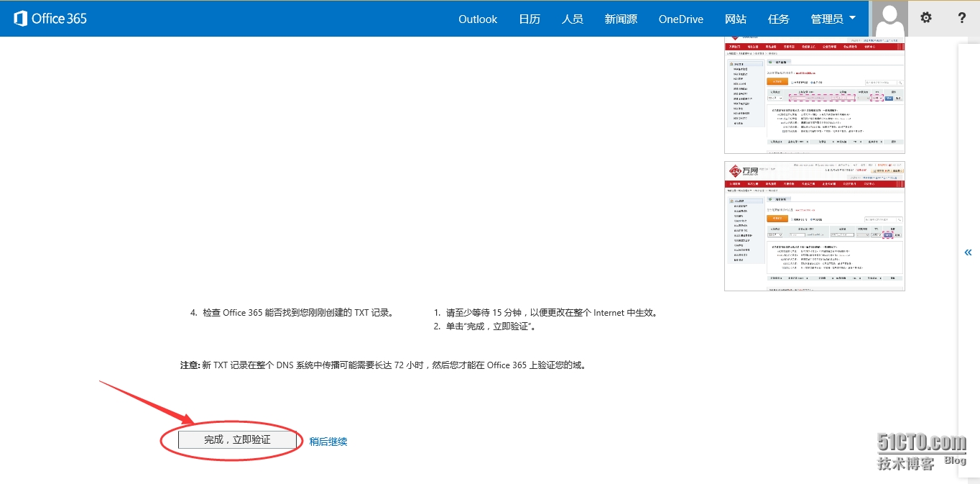
Task: Enlarge the upper 万网 DNS screenshot thumbnail
Action: click(814, 95)
